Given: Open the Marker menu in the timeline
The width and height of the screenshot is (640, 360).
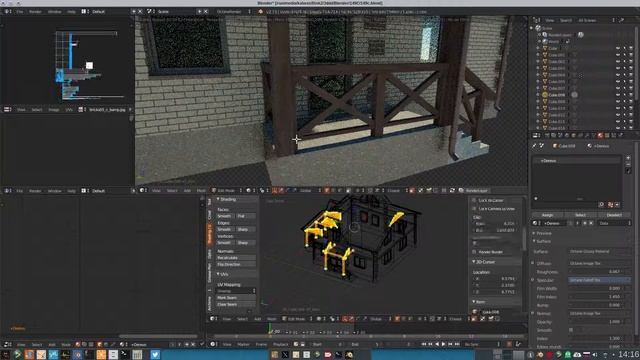Looking at the screenshot, I should coord(243,344).
